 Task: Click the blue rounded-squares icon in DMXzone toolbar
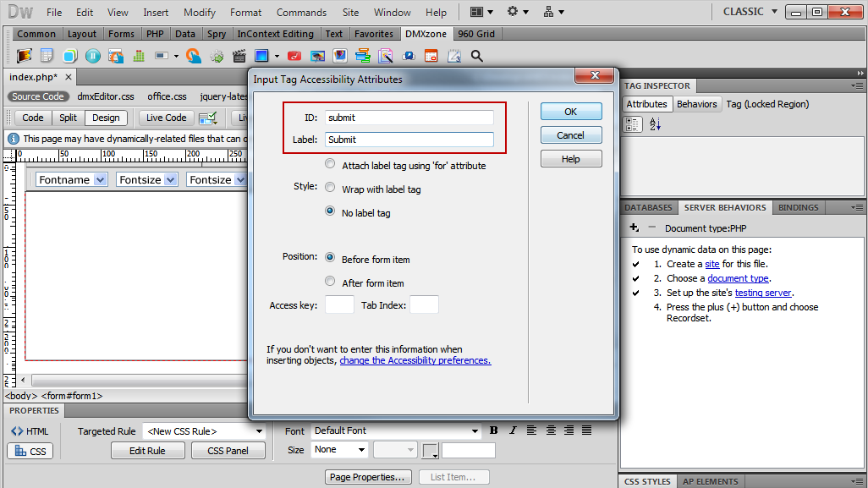[x=69, y=56]
